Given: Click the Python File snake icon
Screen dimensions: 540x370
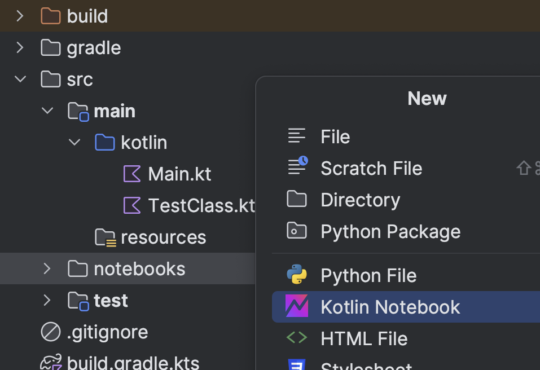Looking at the screenshot, I should (x=297, y=275).
